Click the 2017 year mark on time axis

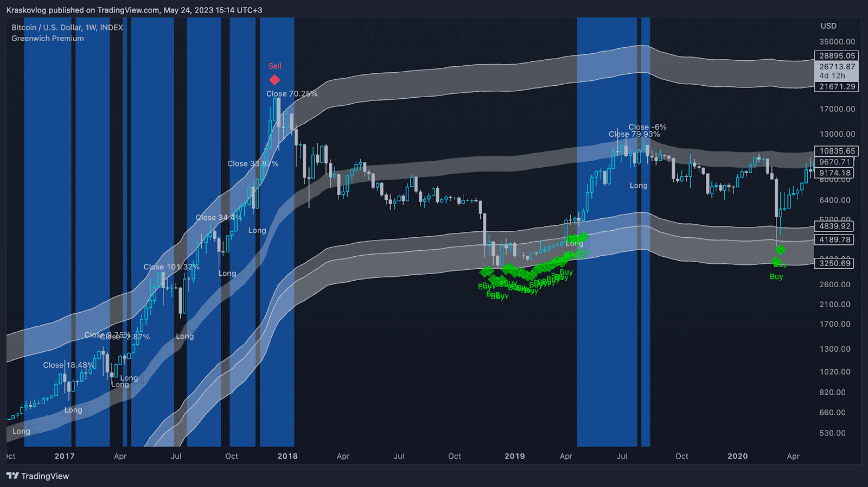[x=65, y=456]
